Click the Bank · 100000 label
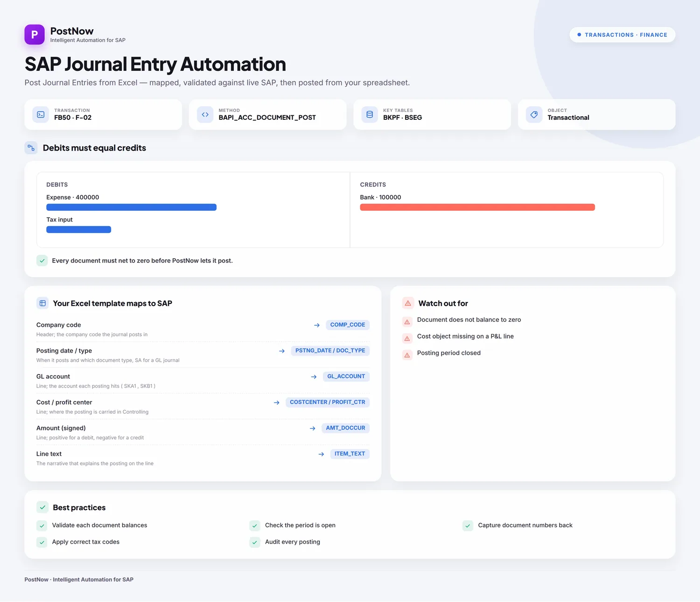Screen dimensions: 700x602 pos(380,197)
